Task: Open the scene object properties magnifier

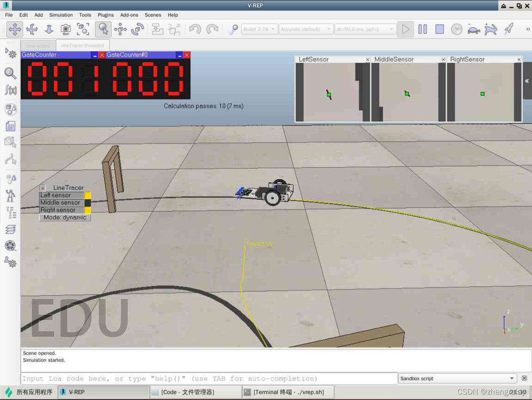Action: point(10,73)
